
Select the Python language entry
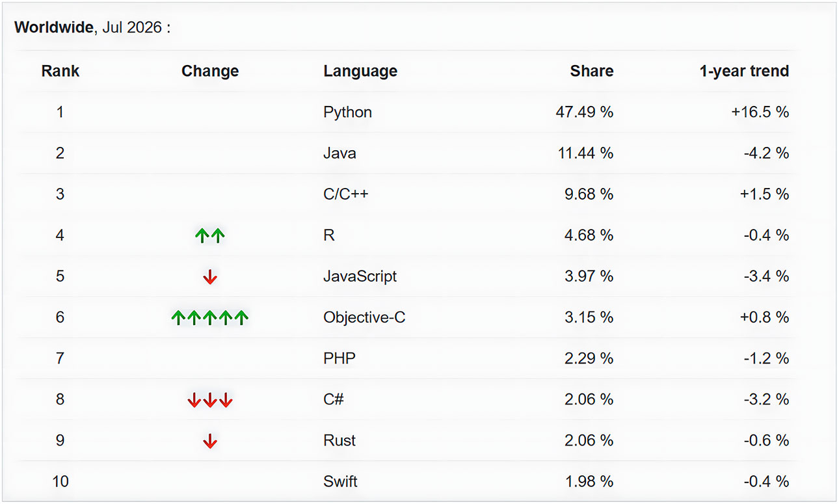coord(348,112)
